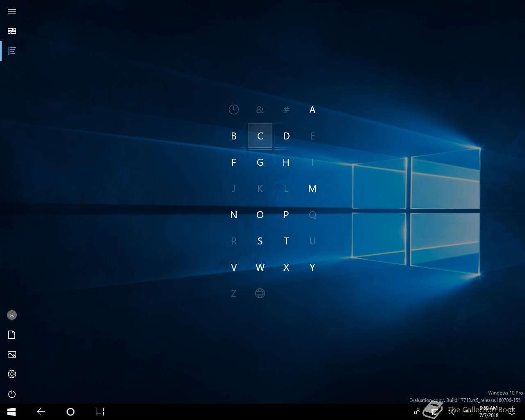Screen dimensions: 525x420
Task: Click the Back arrow on the taskbar
Action: click(41, 412)
